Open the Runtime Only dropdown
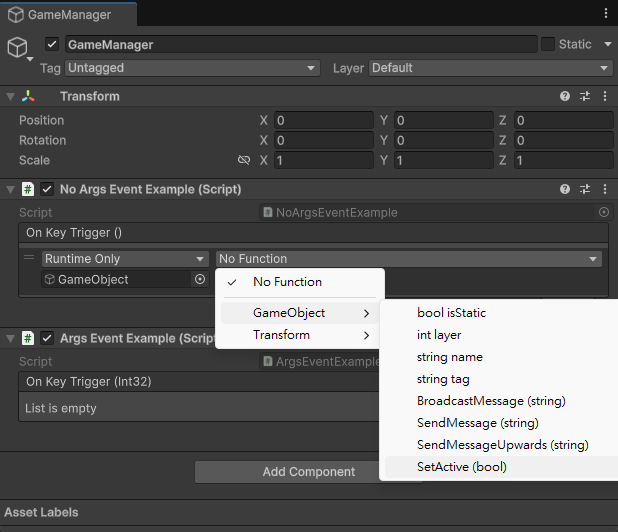This screenshot has width=618, height=532. tap(125, 259)
